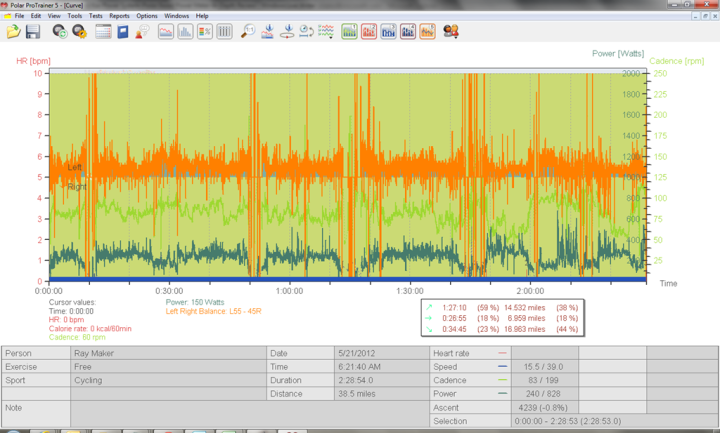This screenshot has height=433, width=720.
Task: Click the vertical columns lap view icon
Action: (x=224, y=32)
